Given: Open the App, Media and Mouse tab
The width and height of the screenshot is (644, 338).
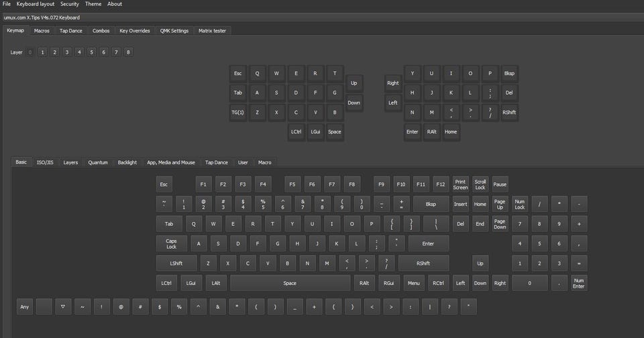Looking at the screenshot, I should click(171, 163).
